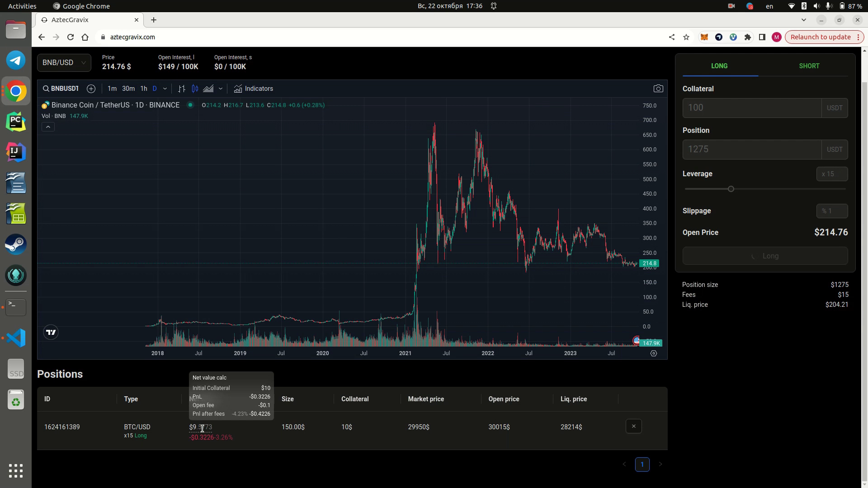Set chart timeframe to D

[155, 89]
